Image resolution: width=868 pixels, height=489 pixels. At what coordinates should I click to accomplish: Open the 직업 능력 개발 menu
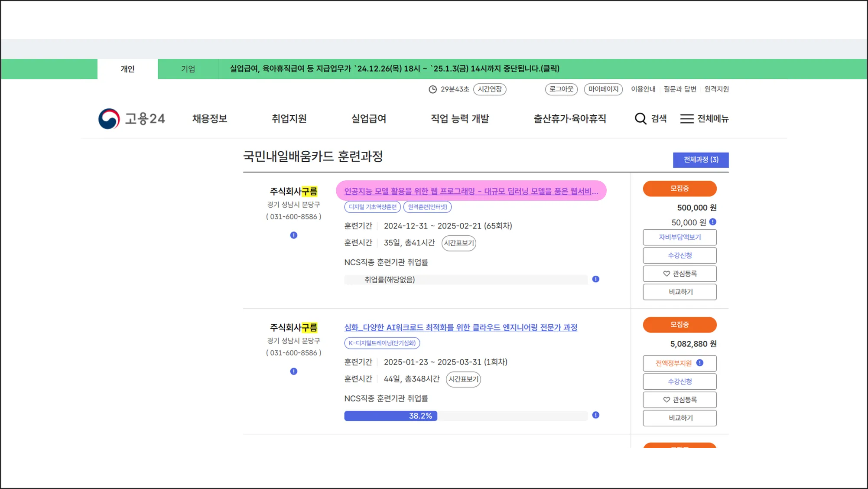tap(460, 119)
